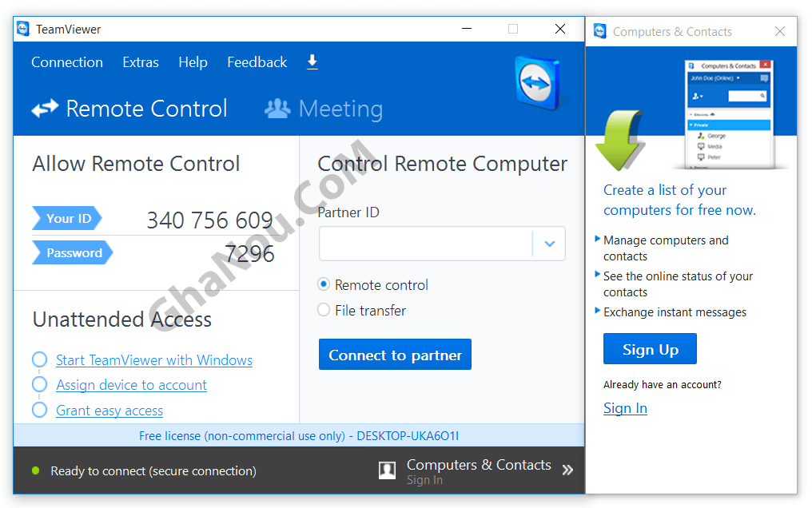812x508 pixels.
Task: Click the Exchange instant messages bullet
Action: pyautogui.click(x=675, y=312)
